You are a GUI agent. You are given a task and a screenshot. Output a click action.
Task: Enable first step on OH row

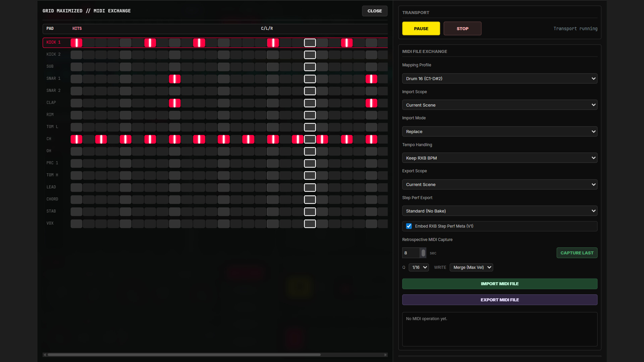[76, 151]
